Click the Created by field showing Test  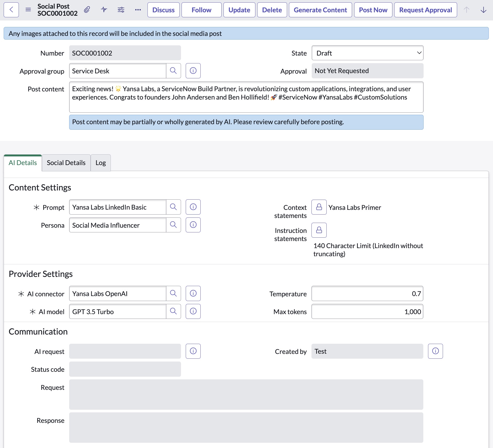coord(368,351)
